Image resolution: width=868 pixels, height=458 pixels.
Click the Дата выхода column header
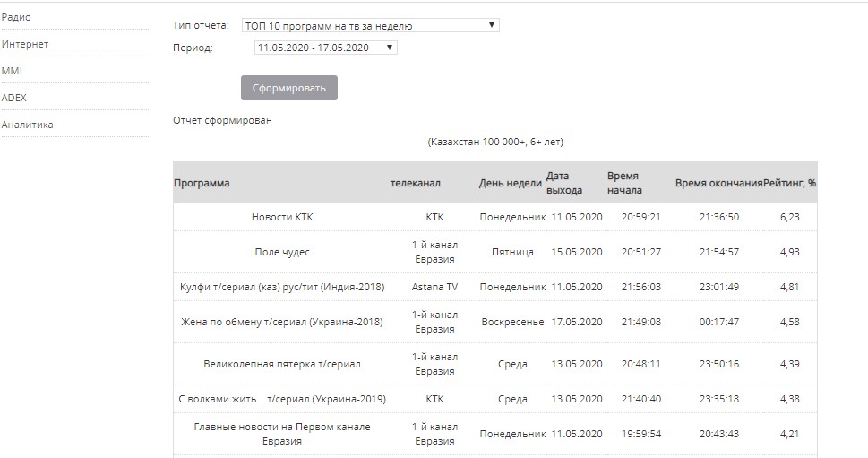[564, 183]
